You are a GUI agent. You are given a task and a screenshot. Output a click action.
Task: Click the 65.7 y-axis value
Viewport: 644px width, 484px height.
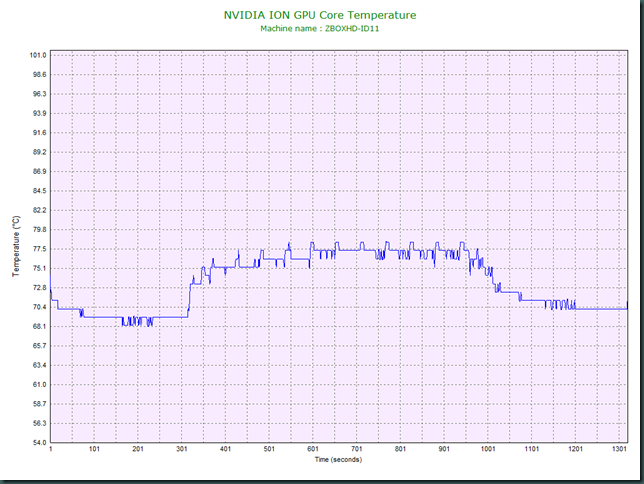[39, 346]
